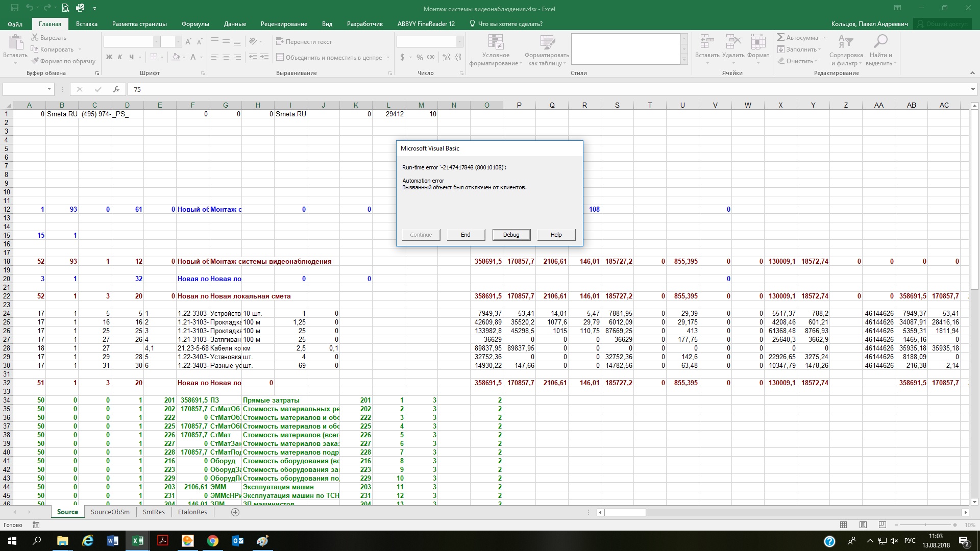Increase font size with the large A icon
The width and height of the screenshot is (980, 551).
[x=188, y=42]
